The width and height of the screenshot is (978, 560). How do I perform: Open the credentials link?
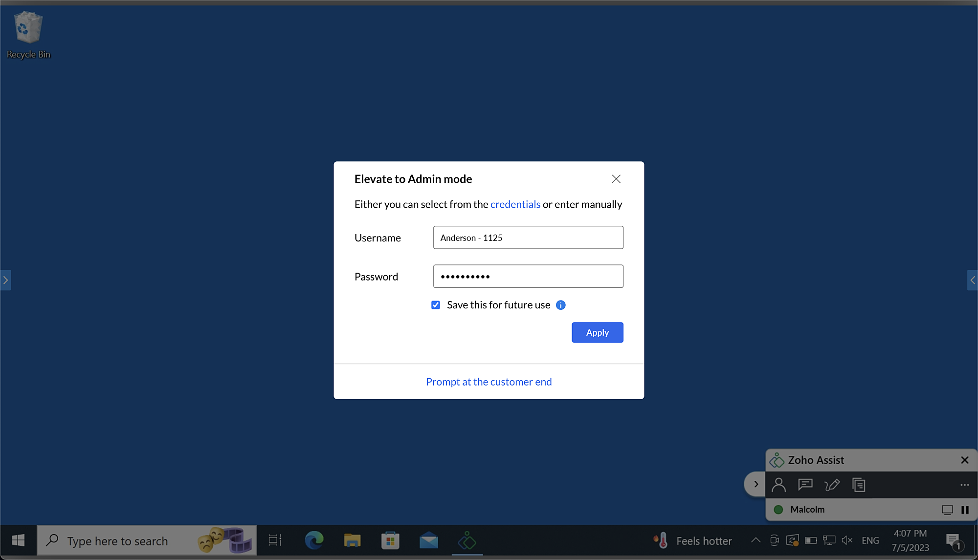coord(515,204)
